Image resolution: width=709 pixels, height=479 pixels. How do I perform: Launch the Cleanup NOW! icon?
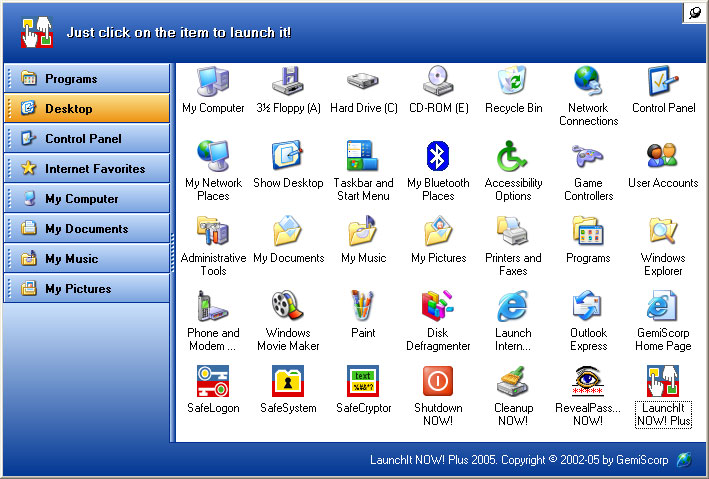click(513, 381)
